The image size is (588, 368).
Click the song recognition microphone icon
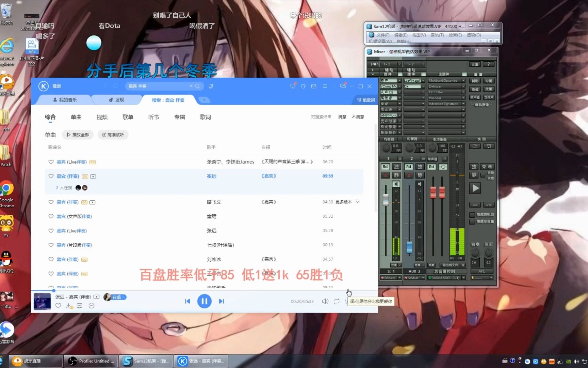211,86
